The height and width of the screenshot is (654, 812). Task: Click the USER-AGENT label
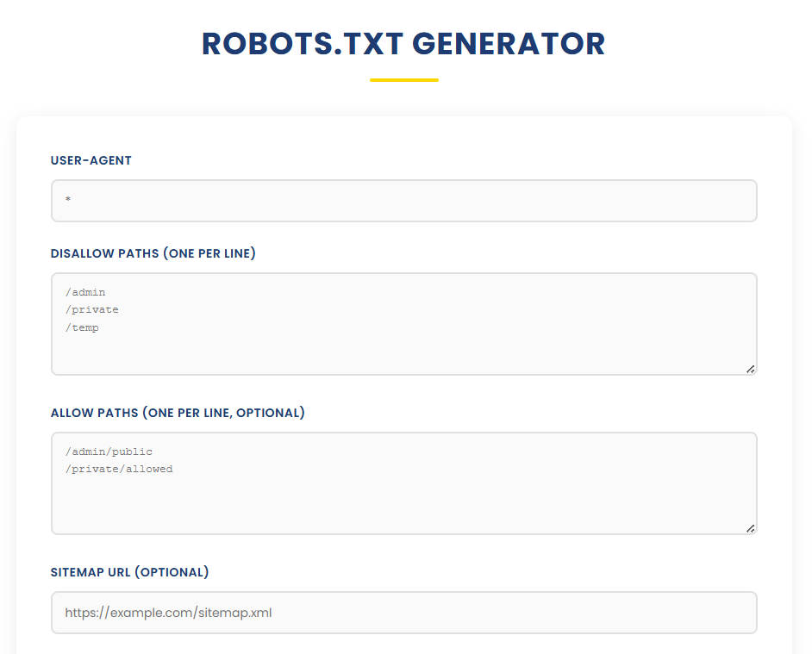click(91, 160)
